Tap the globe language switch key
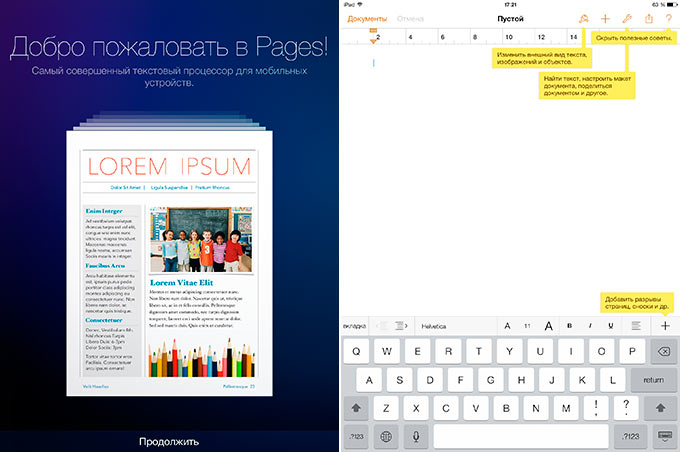The height and width of the screenshot is (452, 680). (x=386, y=437)
